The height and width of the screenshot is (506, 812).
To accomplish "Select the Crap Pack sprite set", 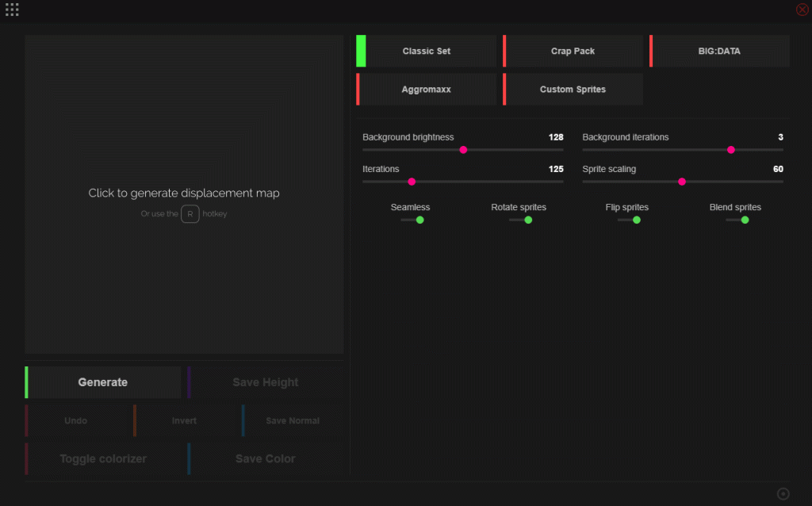I will [x=573, y=51].
